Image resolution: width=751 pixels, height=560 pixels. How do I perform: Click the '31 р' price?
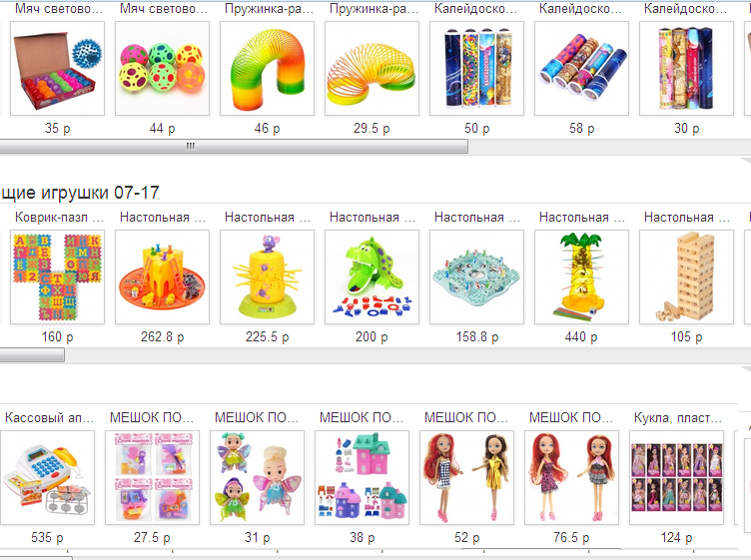tap(258, 537)
